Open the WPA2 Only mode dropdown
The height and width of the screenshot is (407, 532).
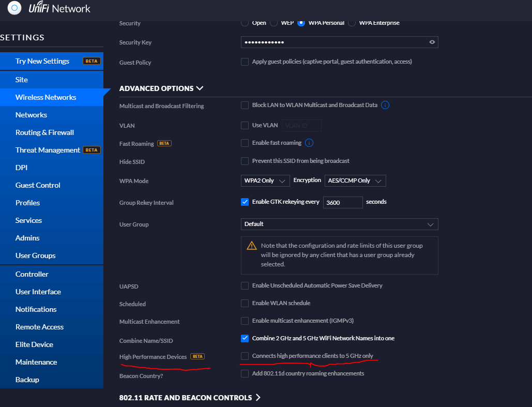click(x=265, y=181)
